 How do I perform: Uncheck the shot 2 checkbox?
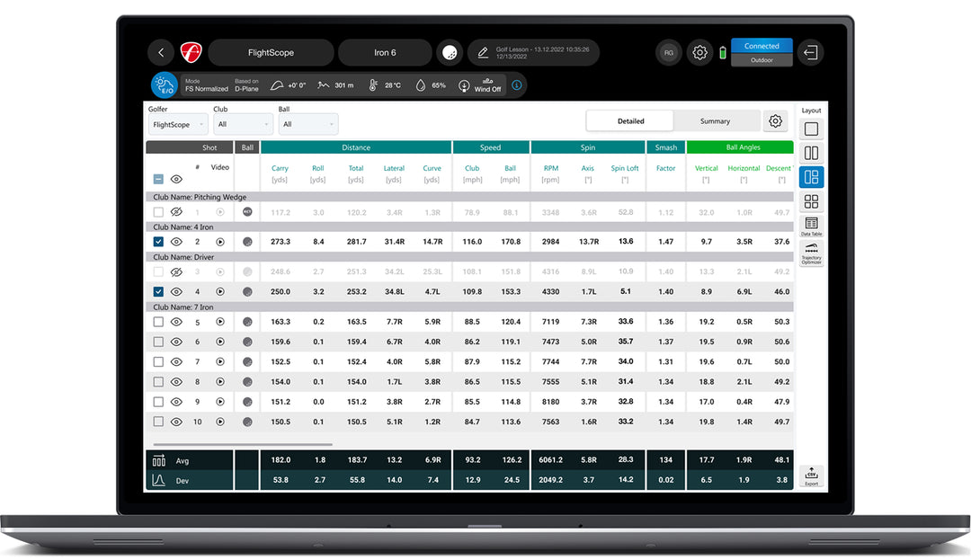pyautogui.click(x=158, y=242)
